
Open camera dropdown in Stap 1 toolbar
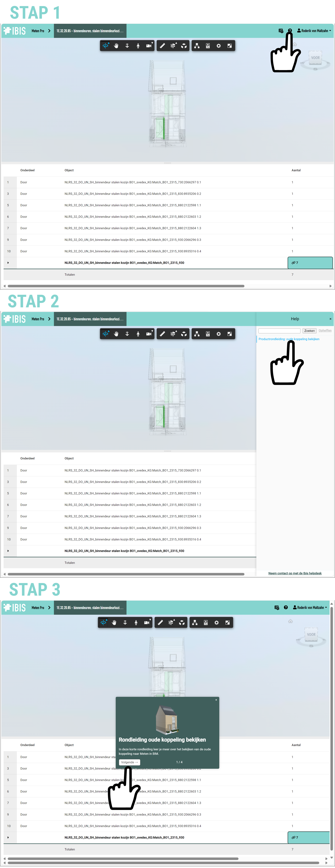point(149,46)
